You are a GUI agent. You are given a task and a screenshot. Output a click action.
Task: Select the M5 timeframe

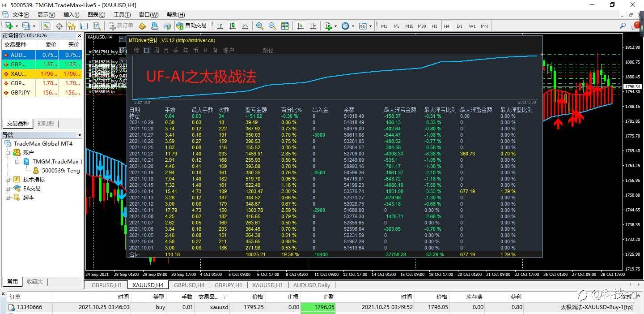(397, 26)
